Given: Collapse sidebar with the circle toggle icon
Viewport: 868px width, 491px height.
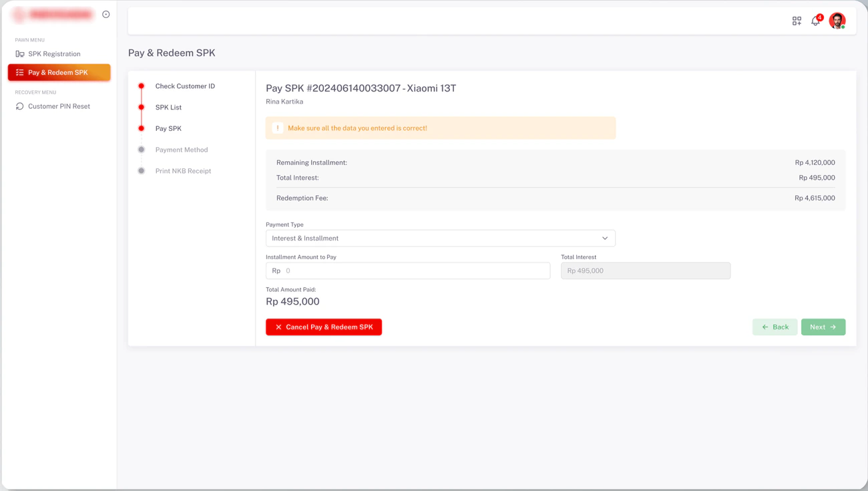Looking at the screenshot, I should pyautogui.click(x=106, y=14).
